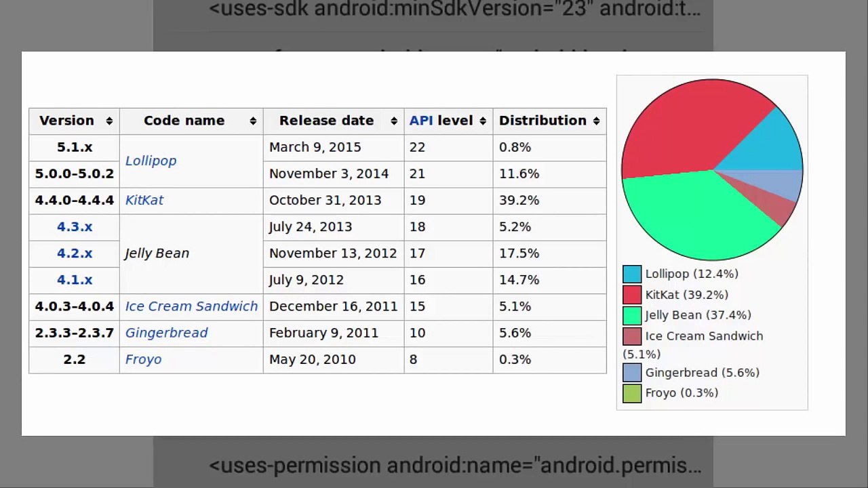
Task: Sort the Distribution column arrows
Action: (x=596, y=121)
